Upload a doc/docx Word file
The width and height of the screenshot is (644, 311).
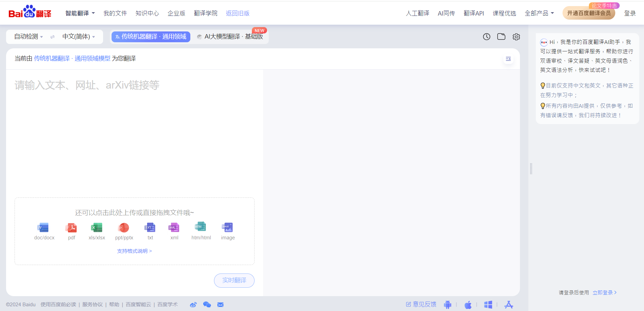point(44,232)
